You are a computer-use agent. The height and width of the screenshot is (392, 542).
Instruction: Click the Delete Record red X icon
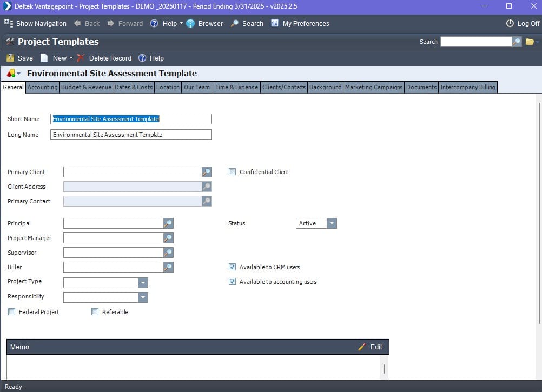coord(81,58)
